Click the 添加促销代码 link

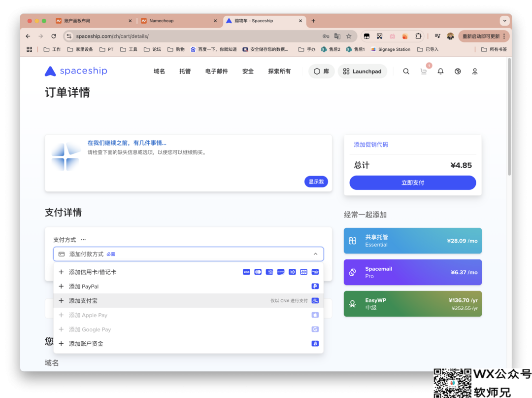(371, 145)
